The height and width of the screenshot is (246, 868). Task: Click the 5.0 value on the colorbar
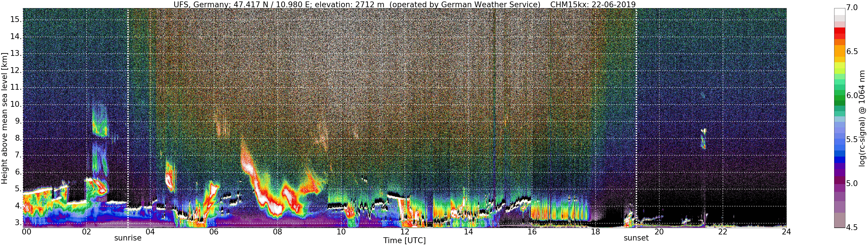(852, 183)
